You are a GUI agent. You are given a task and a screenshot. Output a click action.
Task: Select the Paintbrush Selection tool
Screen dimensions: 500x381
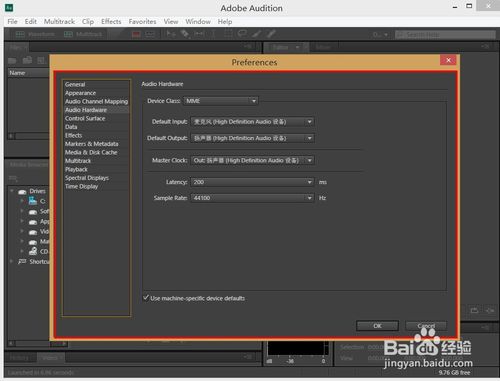tap(256, 34)
